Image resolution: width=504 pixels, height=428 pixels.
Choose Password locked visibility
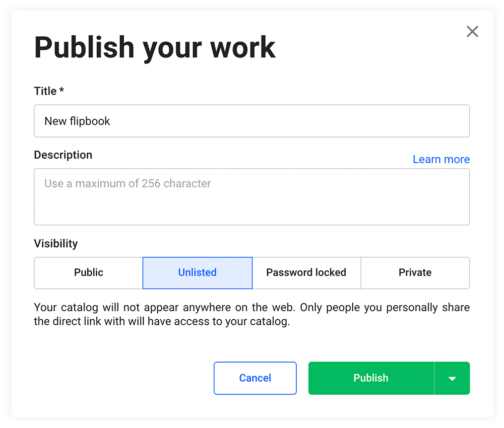pos(306,272)
